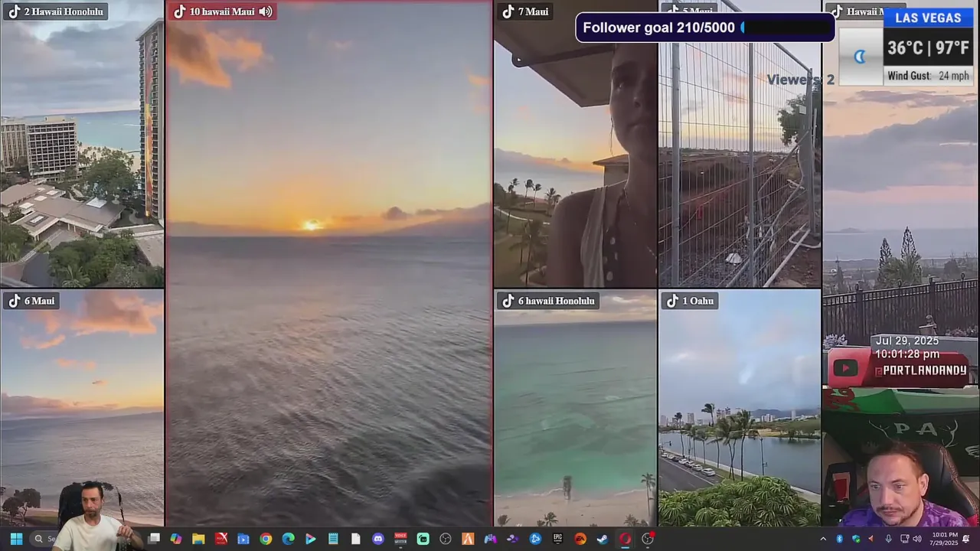Open Google Chrome from the taskbar
The height and width of the screenshot is (551, 980).
coord(266,539)
